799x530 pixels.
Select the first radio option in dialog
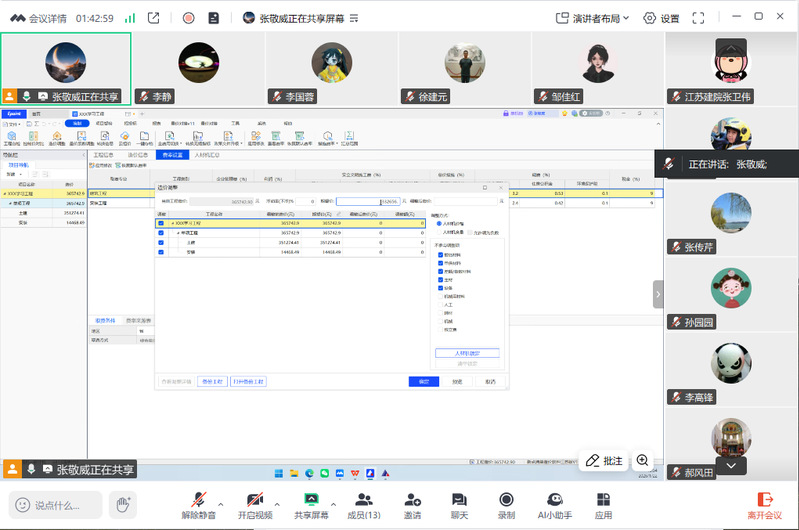(x=437, y=223)
